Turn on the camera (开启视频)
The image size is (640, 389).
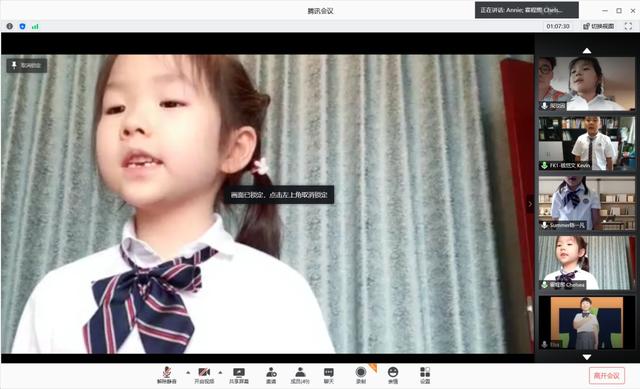[x=204, y=375]
